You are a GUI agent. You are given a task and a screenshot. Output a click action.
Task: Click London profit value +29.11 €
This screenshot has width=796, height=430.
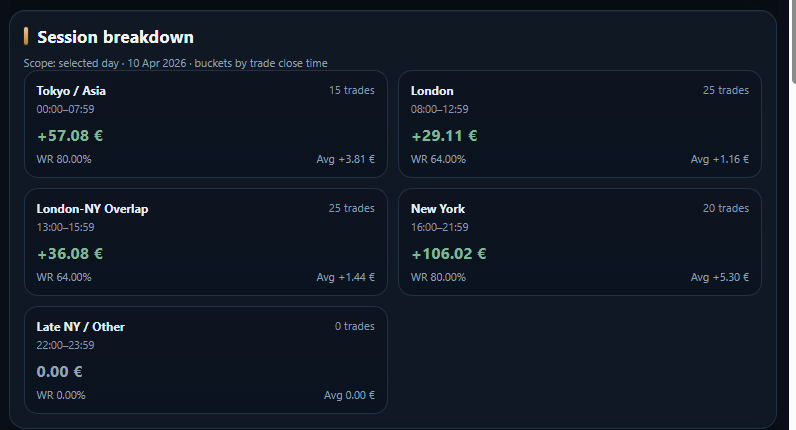[x=444, y=135]
